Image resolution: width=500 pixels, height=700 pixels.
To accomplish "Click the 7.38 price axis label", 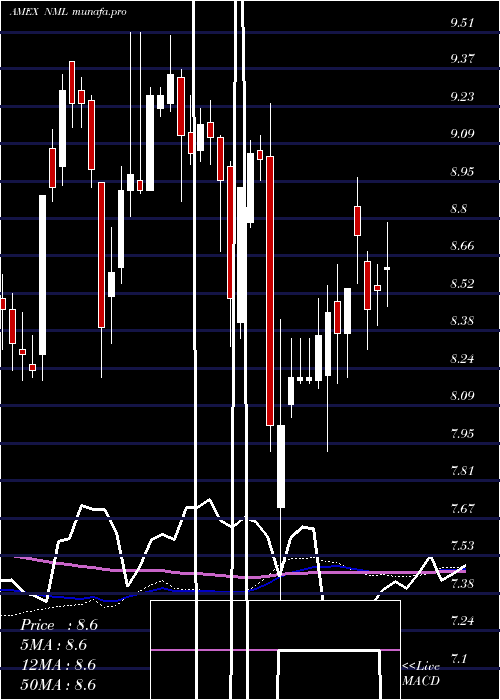I will 462,583.
